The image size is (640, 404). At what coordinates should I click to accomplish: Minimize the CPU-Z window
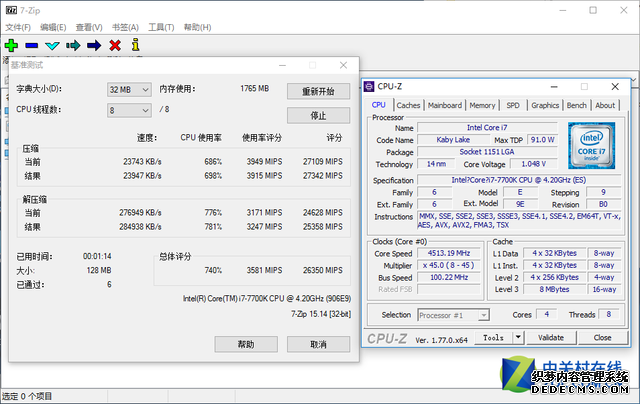click(554, 87)
